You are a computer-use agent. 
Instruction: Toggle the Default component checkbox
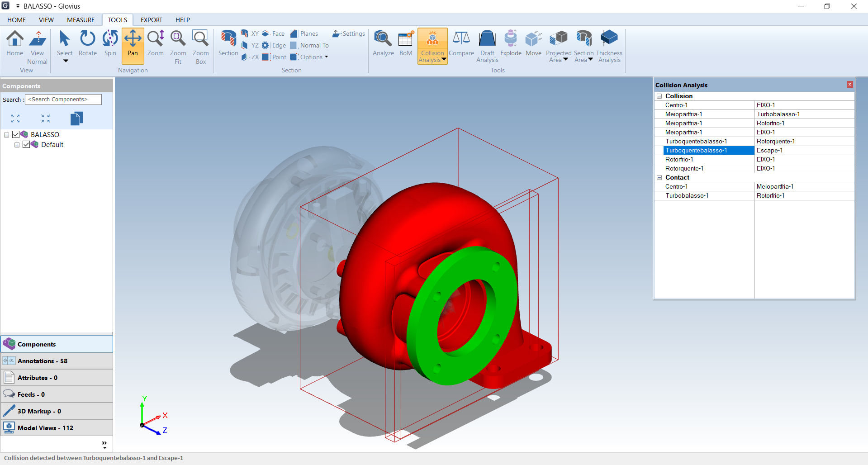click(x=26, y=144)
